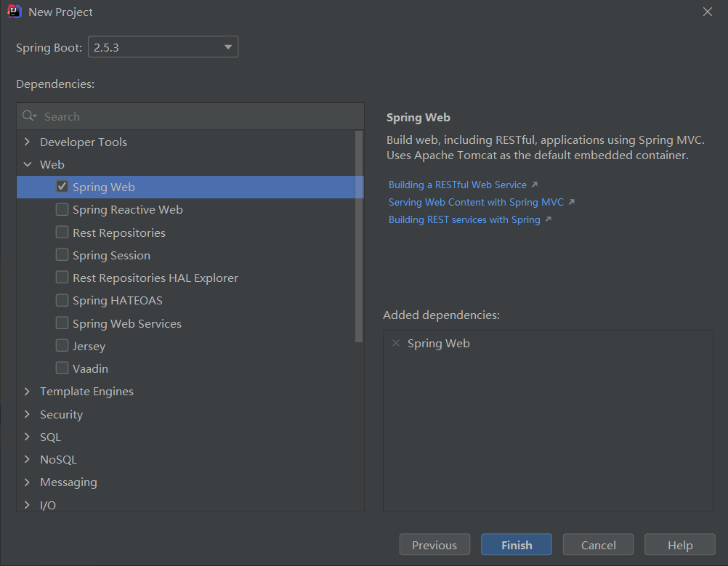728x566 pixels.
Task: Click the search magnifier icon
Action: click(x=29, y=116)
